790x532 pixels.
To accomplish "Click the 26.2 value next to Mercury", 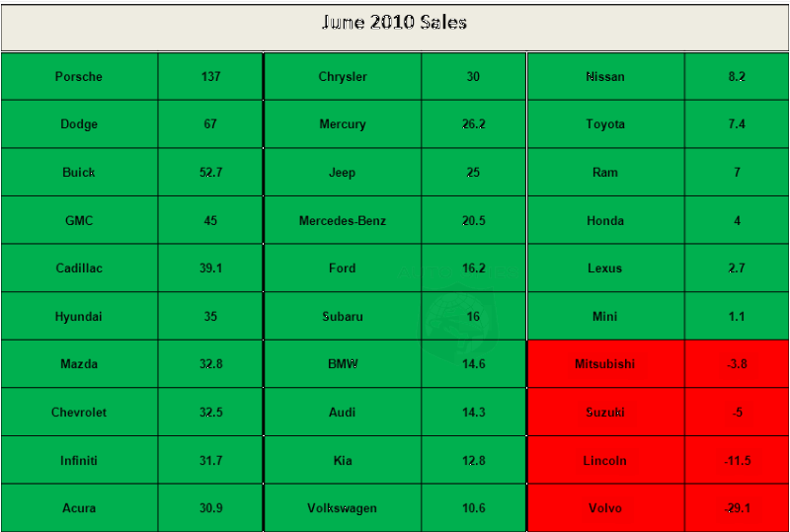I will (474, 124).
